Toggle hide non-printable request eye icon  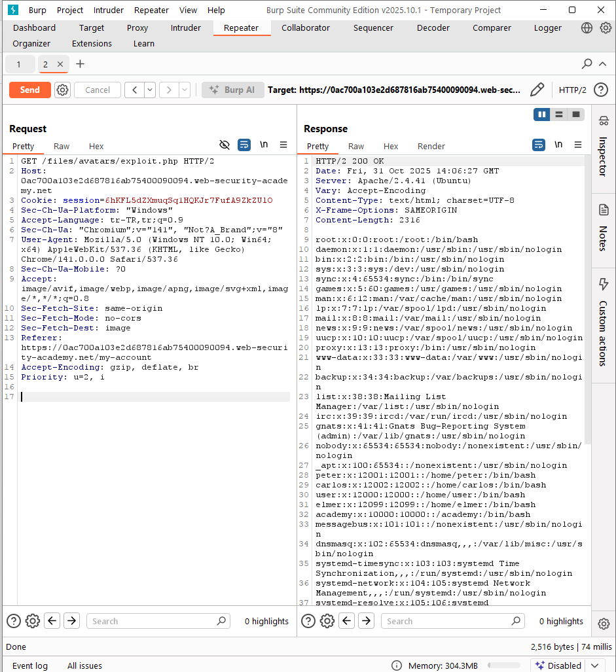pos(224,145)
